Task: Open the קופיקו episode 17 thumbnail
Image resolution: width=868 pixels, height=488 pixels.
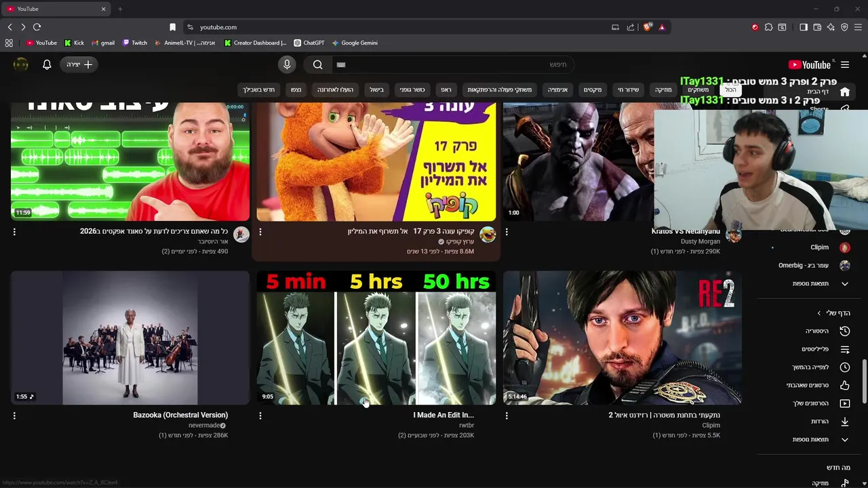Action: tap(376, 161)
